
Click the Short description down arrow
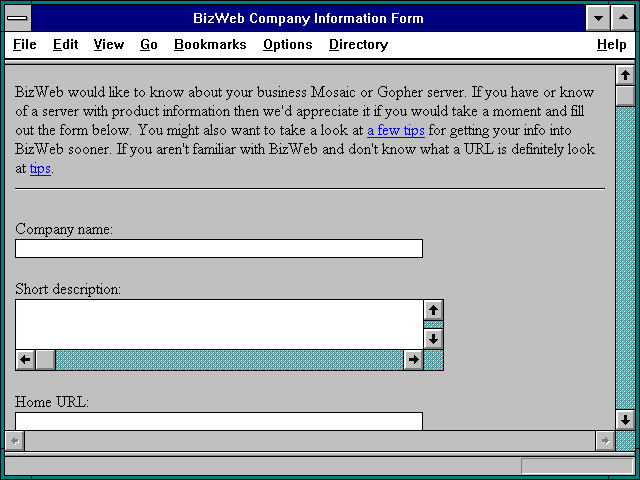(433, 339)
